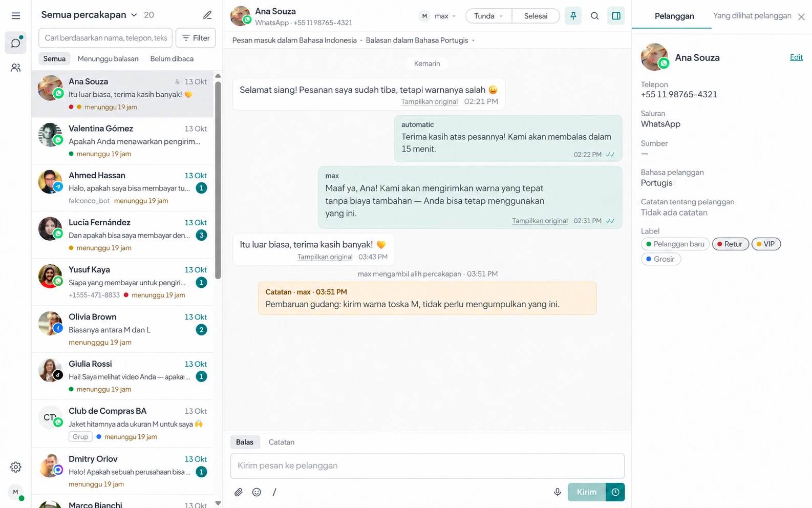The image size is (812, 508).
Task: Open the user profile avatar M
Action: (x=16, y=492)
